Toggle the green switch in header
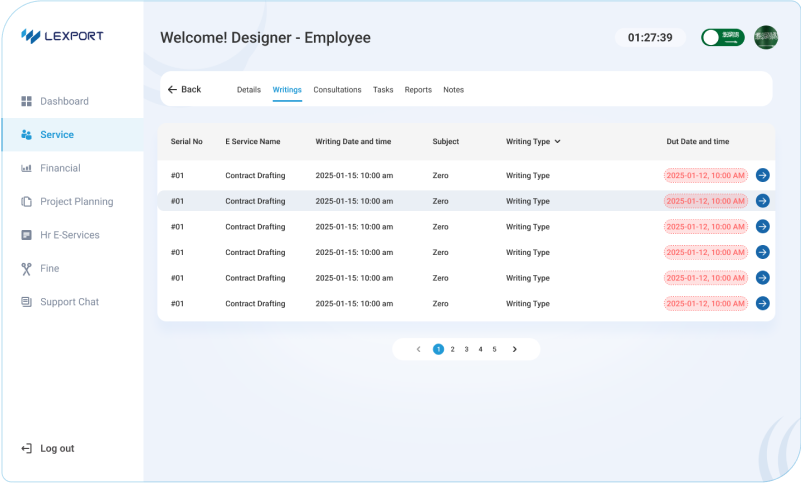The height and width of the screenshot is (483, 801). click(x=723, y=38)
